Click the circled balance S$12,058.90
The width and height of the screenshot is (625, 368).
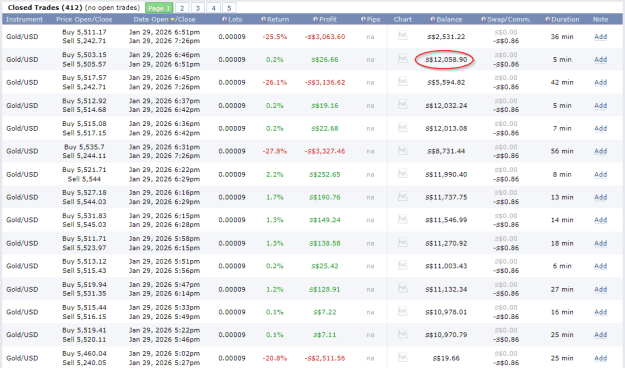(x=446, y=59)
